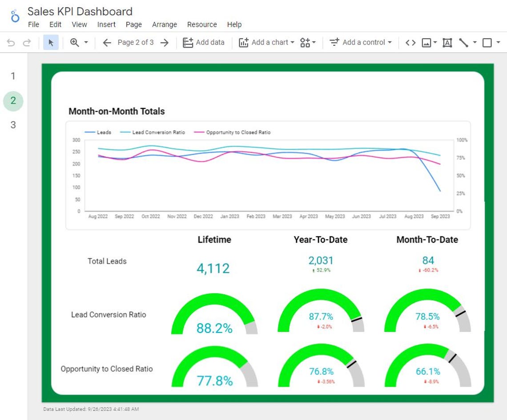Choose the text box tool
This screenshot has height=420, width=507.
(x=447, y=42)
